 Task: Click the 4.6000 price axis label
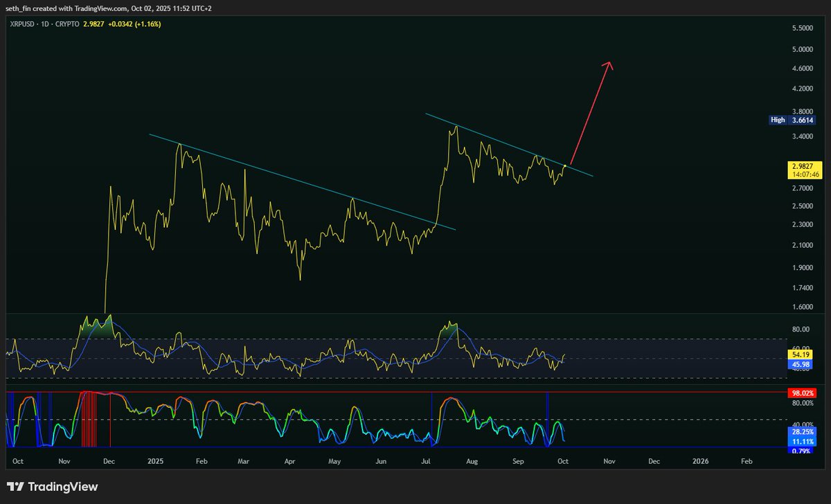click(x=803, y=69)
